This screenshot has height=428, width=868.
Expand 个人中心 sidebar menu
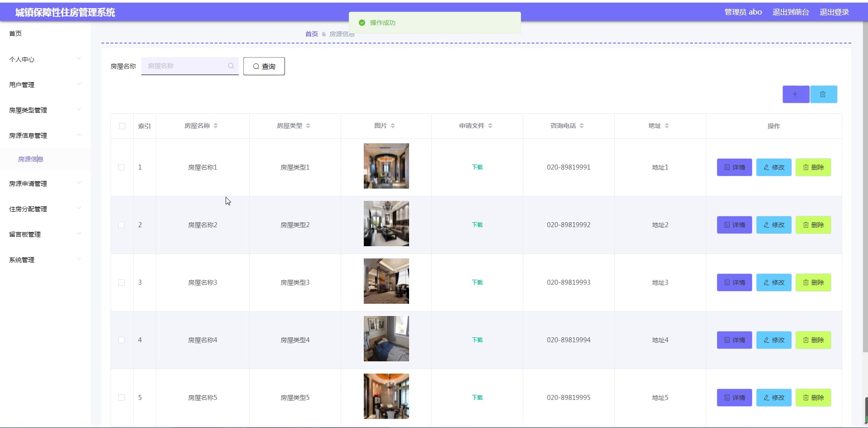(x=45, y=59)
